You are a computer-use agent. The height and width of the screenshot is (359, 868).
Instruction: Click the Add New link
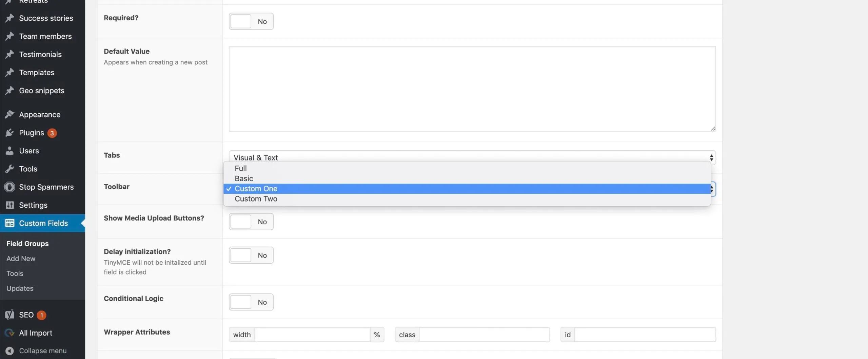tap(21, 258)
